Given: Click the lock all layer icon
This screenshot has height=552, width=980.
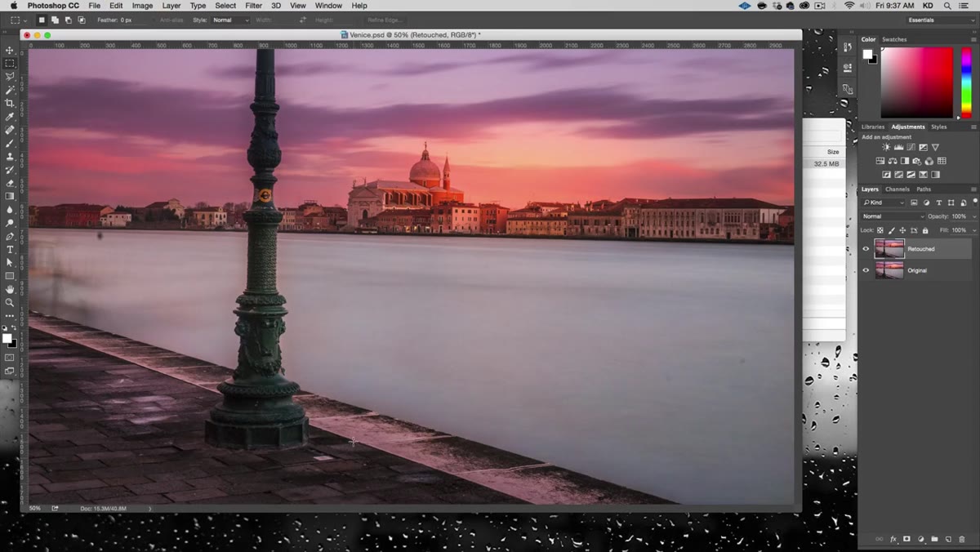Looking at the screenshot, I should (x=925, y=230).
